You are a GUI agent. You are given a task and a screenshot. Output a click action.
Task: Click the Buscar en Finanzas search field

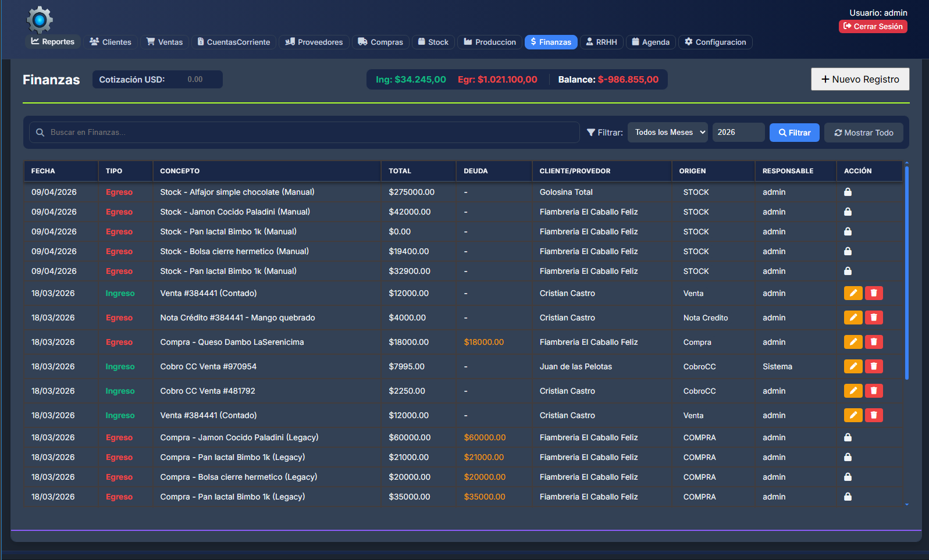pyautogui.click(x=304, y=133)
